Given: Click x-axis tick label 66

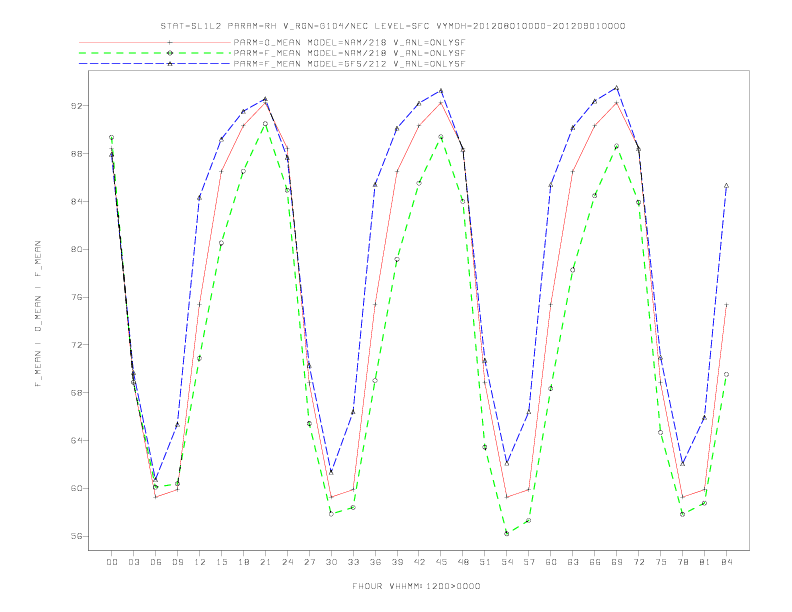Looking at the screenshot, I should (x=595, y=562).
